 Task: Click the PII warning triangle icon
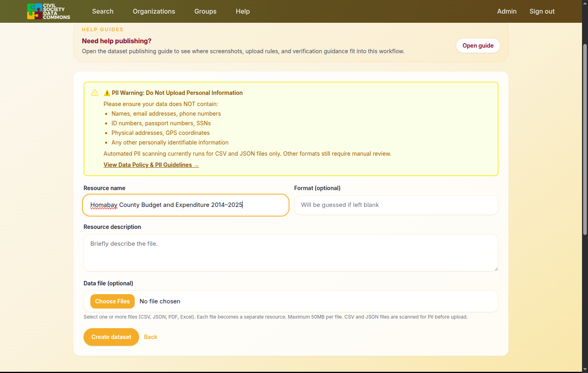(x=95, y=93)
